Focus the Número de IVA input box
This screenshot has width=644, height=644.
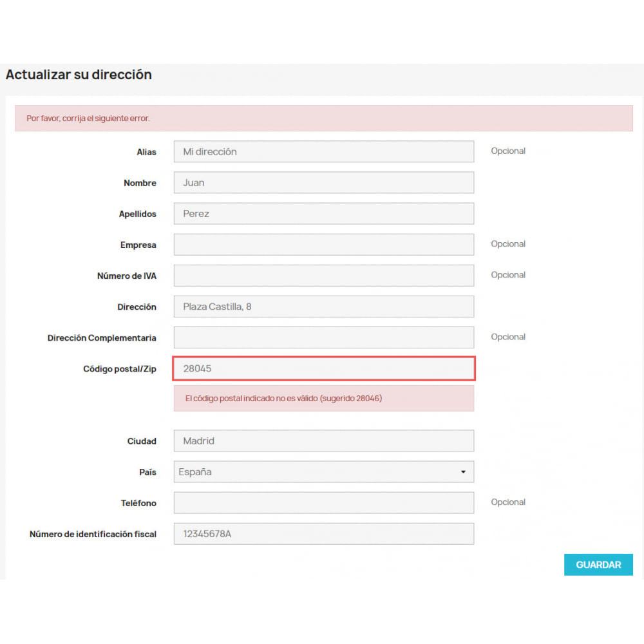tap(323, 276)
